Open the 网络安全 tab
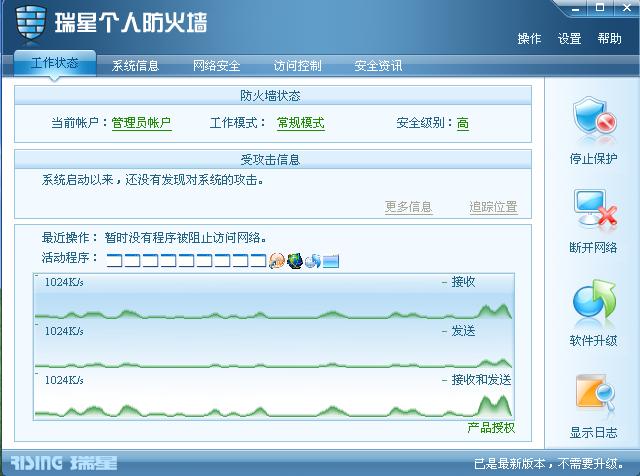This screenshot has width=640, height=476. click(x=216, y=66)
